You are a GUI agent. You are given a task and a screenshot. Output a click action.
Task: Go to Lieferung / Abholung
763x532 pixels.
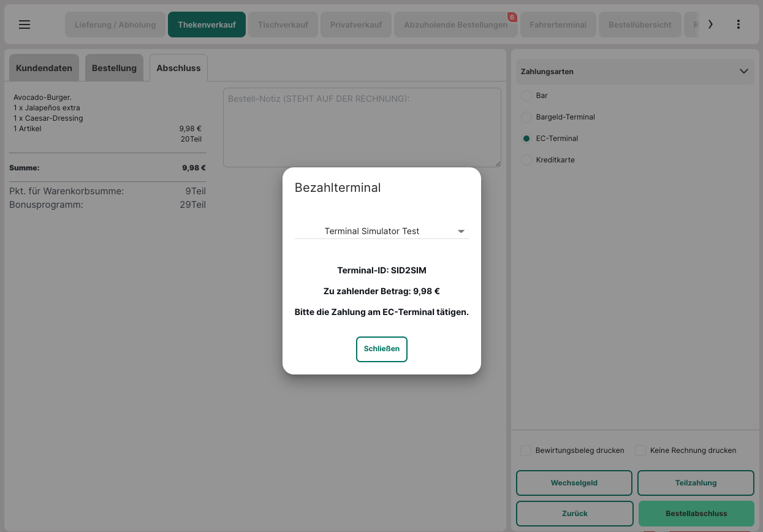(x=115, y=25)
